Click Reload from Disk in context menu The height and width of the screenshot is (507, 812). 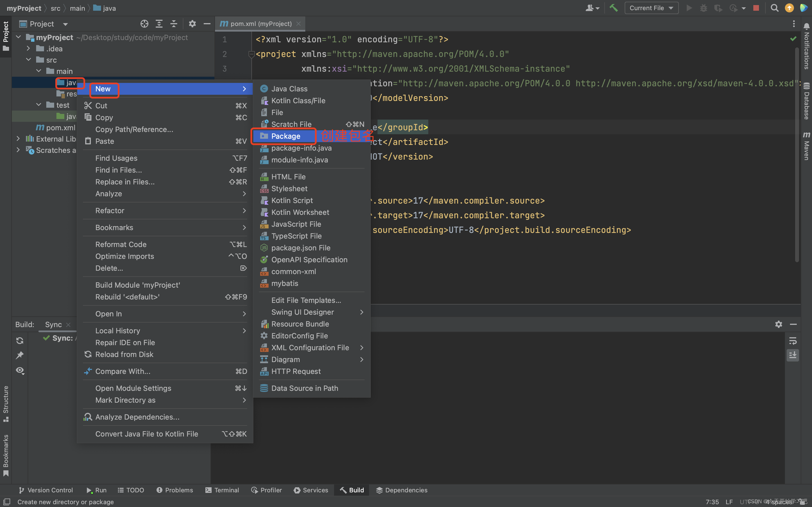(x=165, y=354)
